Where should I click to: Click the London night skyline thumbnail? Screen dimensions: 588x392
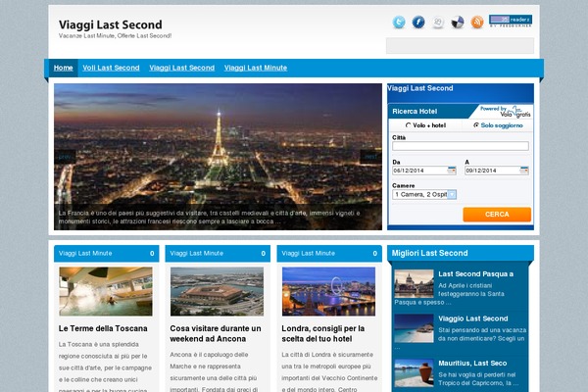(x=328, y=291)
